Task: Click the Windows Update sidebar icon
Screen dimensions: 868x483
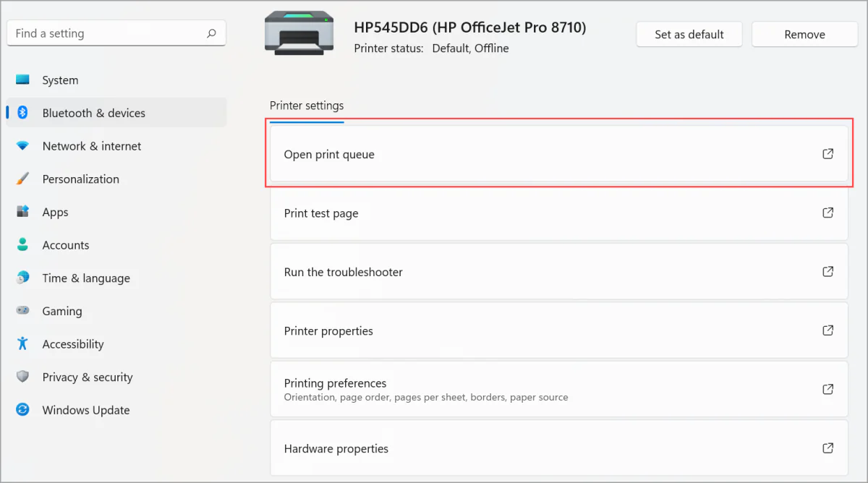Action: 23,410
